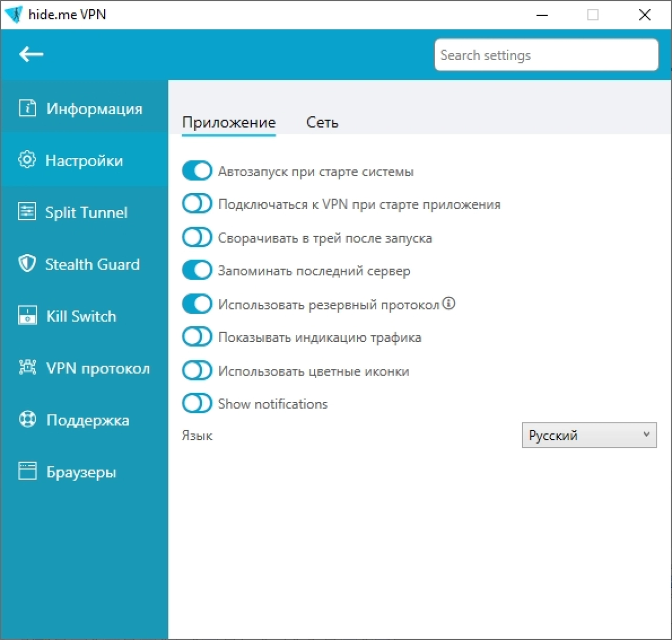Open the Язык language dropdown showing Русский
This screenshot has height=640, width=672.
[589, 435]
